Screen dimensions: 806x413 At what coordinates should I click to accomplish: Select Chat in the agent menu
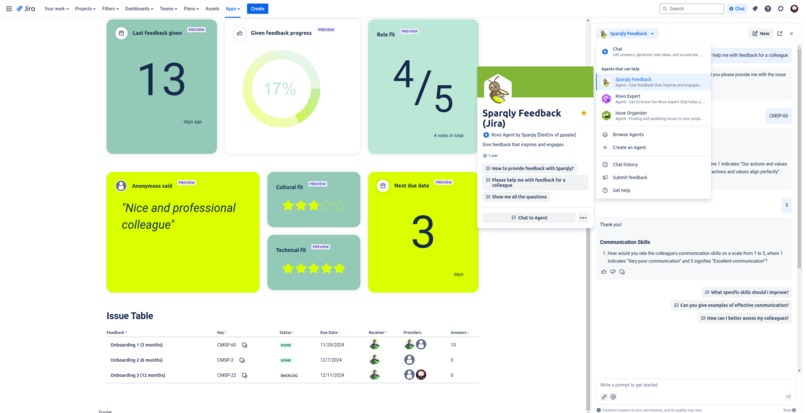point(653,51)
